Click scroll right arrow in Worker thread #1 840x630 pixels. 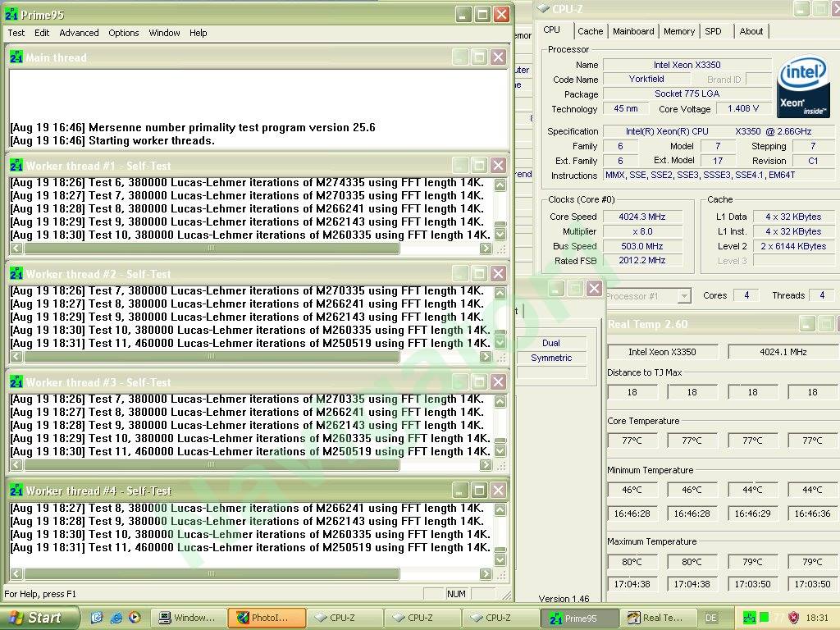click(486, 248)
